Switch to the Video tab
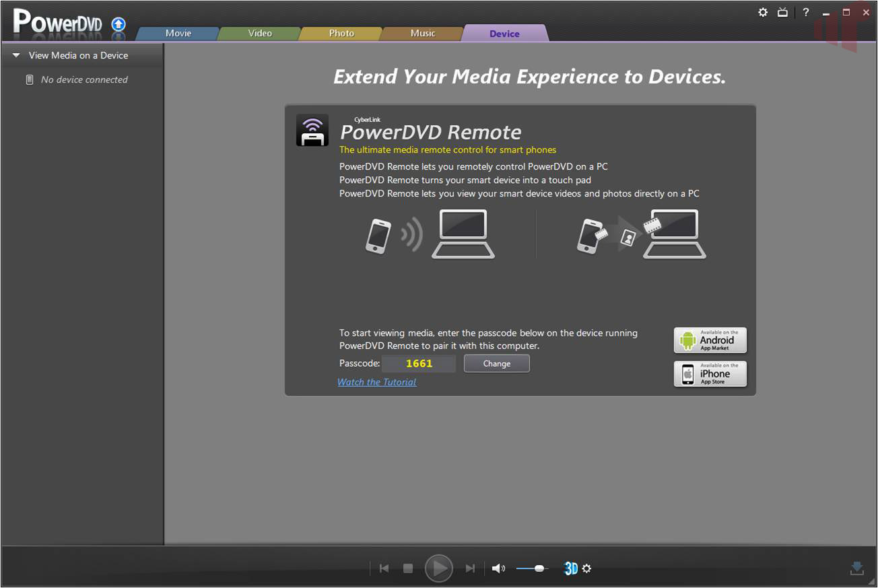 (x=260, y=33)
